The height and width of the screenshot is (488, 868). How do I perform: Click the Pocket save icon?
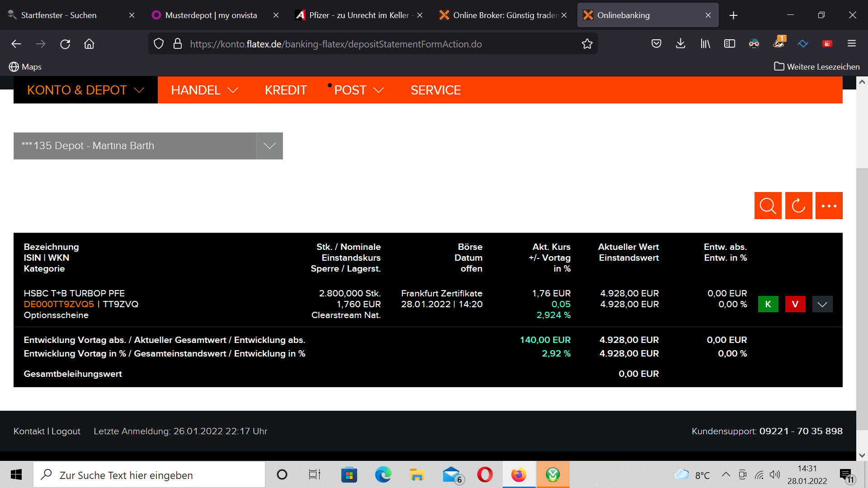click(x=656, y=44)
